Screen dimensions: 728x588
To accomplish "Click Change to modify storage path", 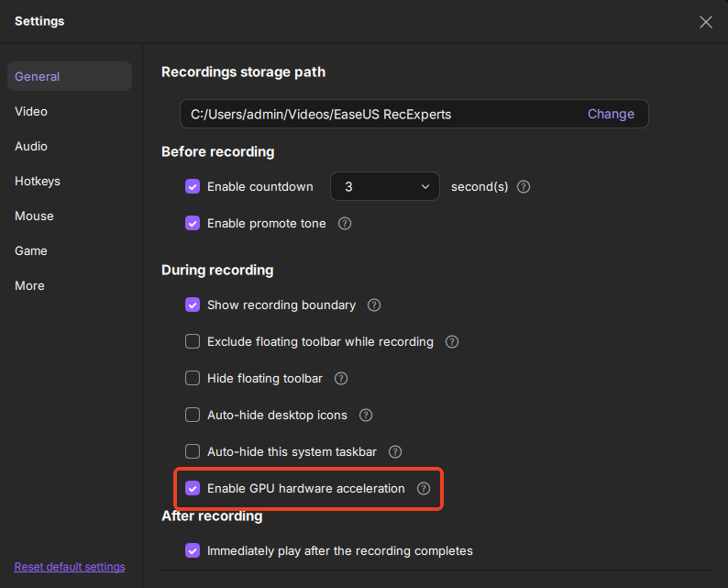I will (611, 114).
